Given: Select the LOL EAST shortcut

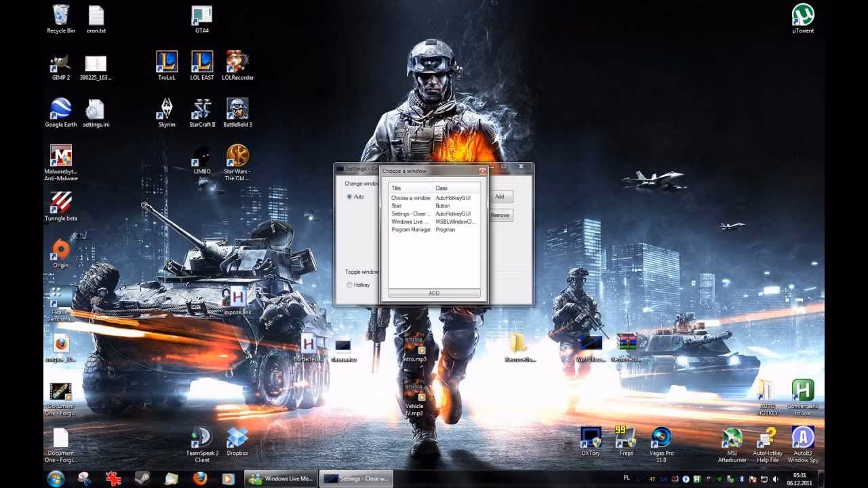Looking at the screenshot, I should coord(202,66).
